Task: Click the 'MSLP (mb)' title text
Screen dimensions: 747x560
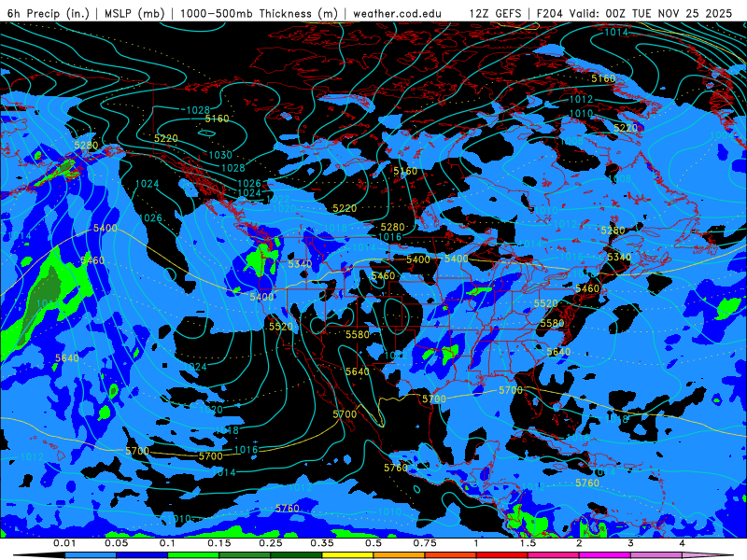Action: pyautogui.click(x=134, y=13)
